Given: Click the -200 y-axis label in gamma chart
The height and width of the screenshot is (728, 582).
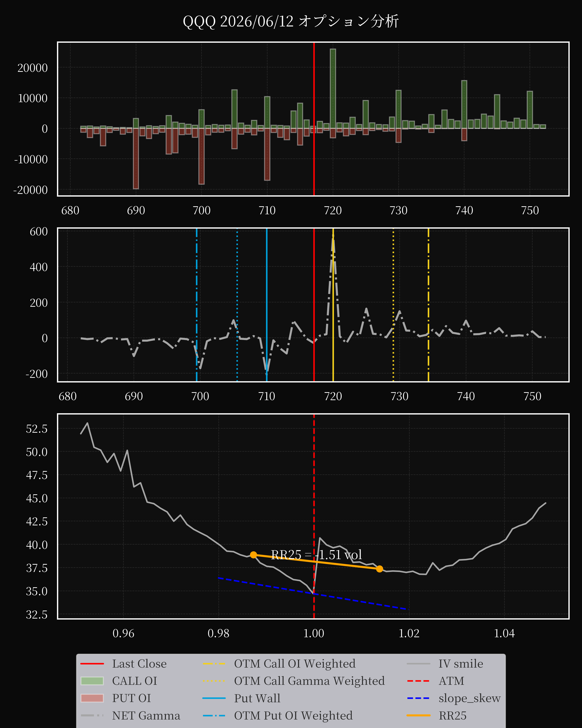Looking at the screenshot, I should [x=36, y=374].
